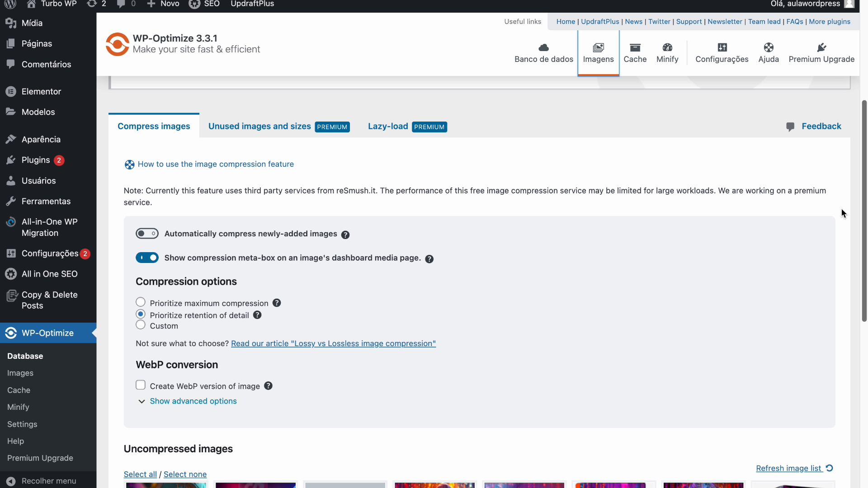
Task: Click the Premium Upgrade plug icon
Action: pyautogui.click(x=821, y=47)
